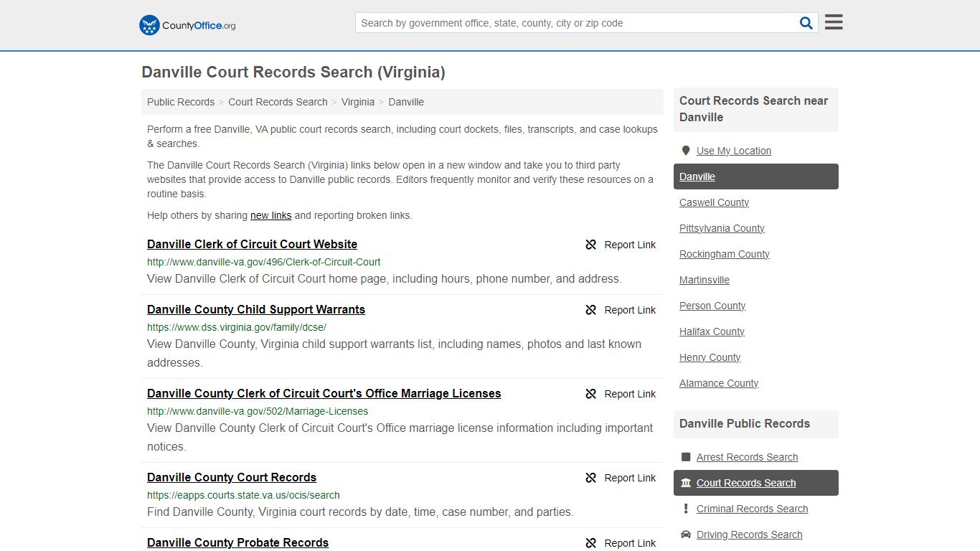This screenshot has height=551, width=980.
Task: Click broken-link icon for Danville County Court Records
Action: point(590,478)
